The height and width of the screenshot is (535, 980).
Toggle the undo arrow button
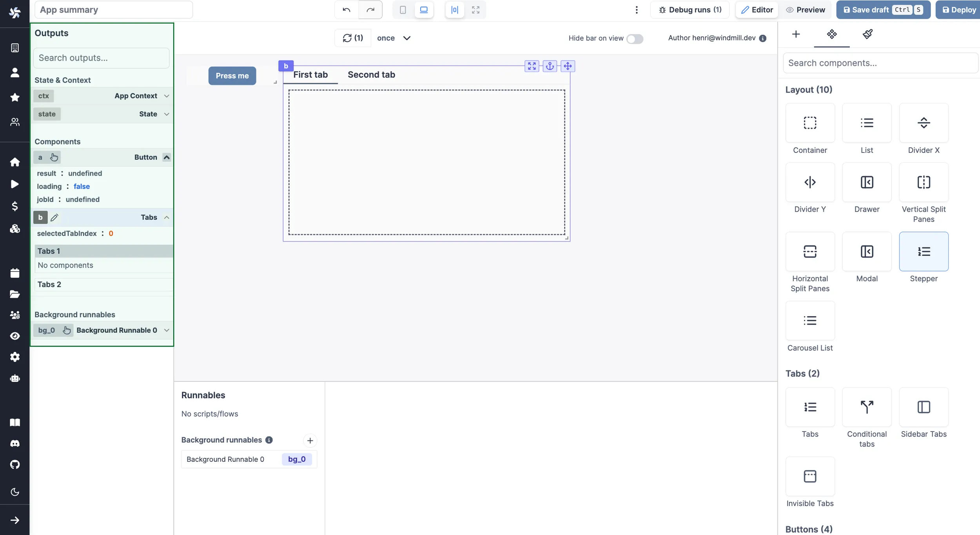[346, 9]
